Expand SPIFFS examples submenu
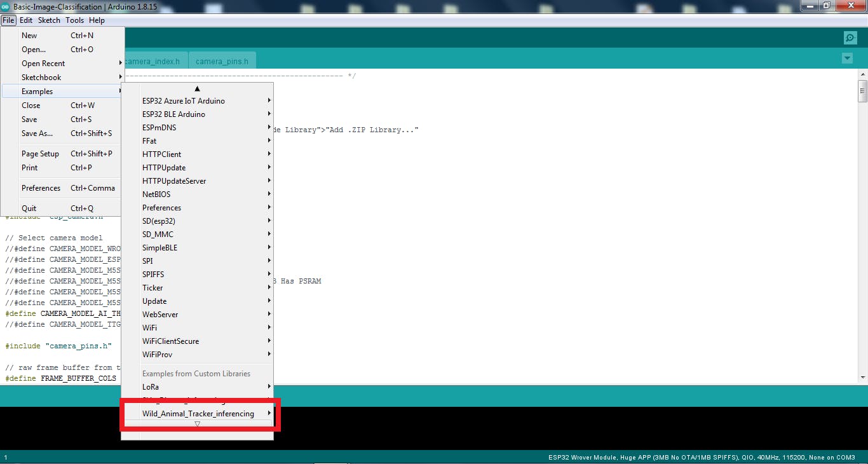Screen dimensions: 868x464 click(197, 275)
